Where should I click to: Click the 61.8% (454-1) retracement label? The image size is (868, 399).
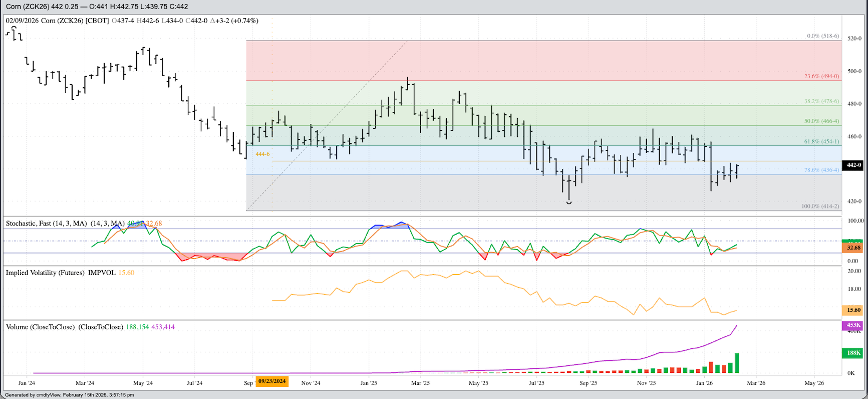point(821,141)
